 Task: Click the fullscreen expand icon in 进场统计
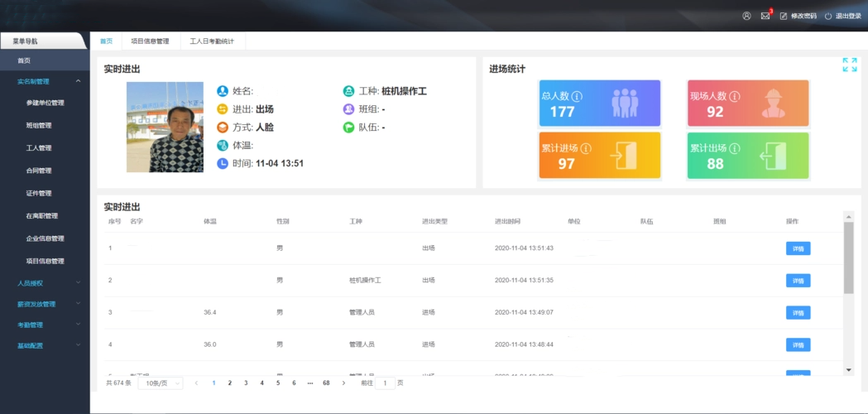click(849, 65)
